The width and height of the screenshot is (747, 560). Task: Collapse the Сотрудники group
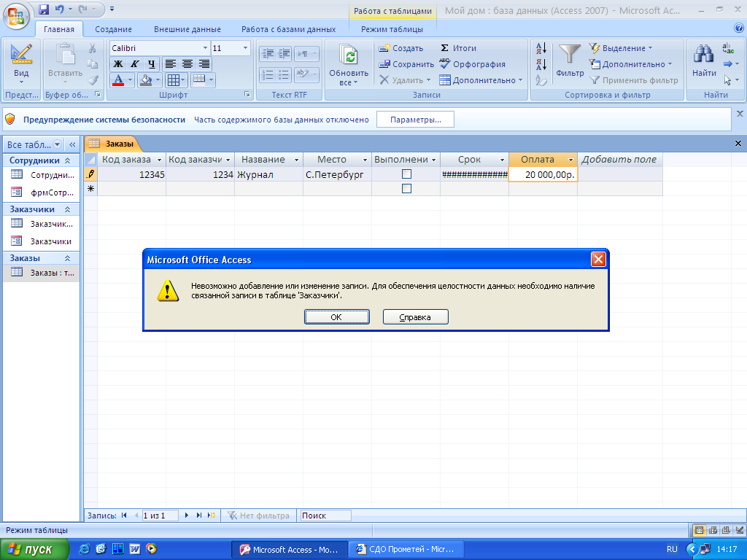68,160
